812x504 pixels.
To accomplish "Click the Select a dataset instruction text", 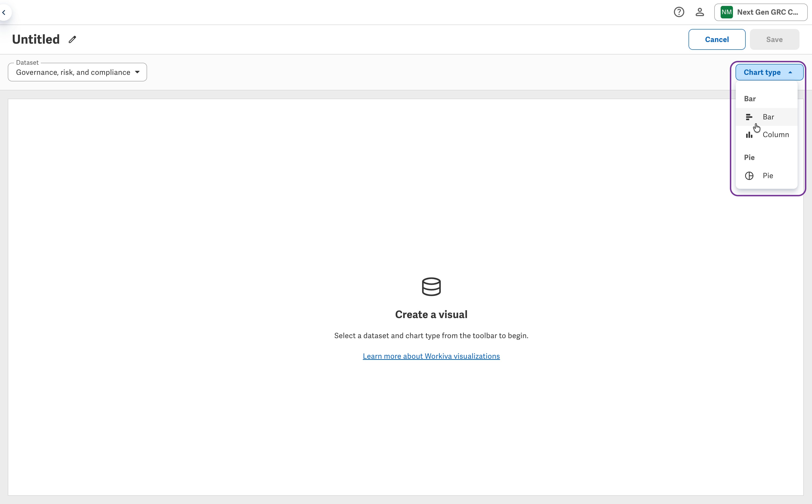I will (431, 336).
